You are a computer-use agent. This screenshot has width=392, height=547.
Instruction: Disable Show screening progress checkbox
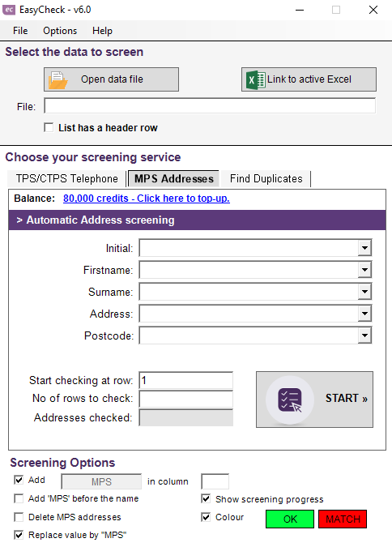coord(206,499)
